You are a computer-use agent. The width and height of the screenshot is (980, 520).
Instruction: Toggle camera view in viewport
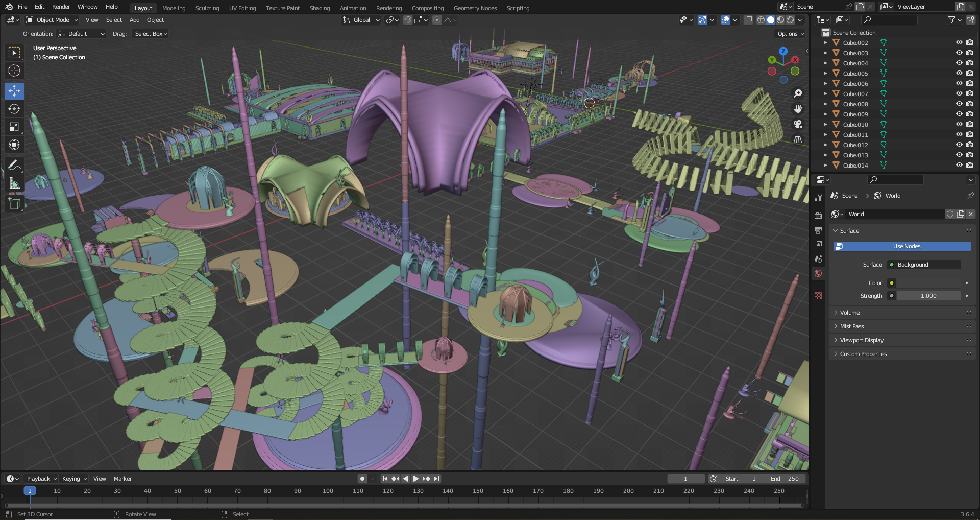798,124
